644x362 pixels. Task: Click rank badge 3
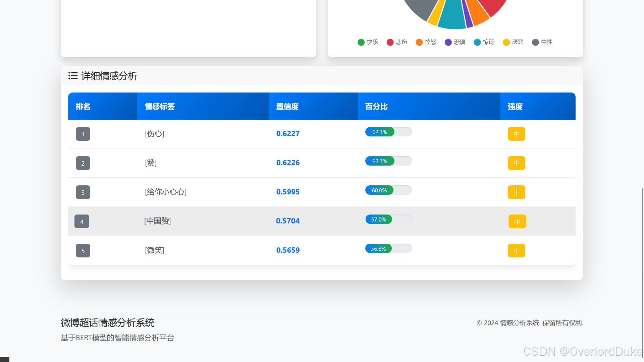83,192
